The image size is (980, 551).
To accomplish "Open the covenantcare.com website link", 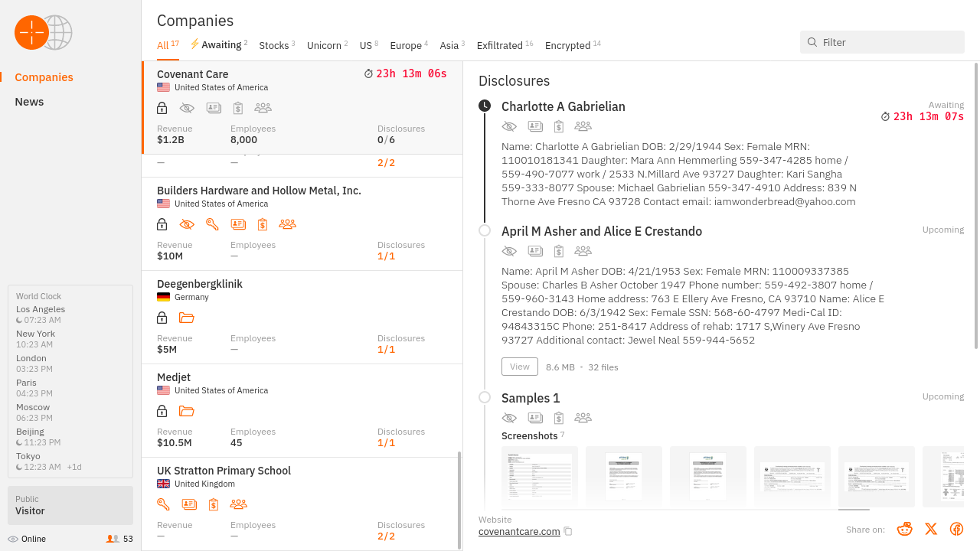I will click(519, 531).
